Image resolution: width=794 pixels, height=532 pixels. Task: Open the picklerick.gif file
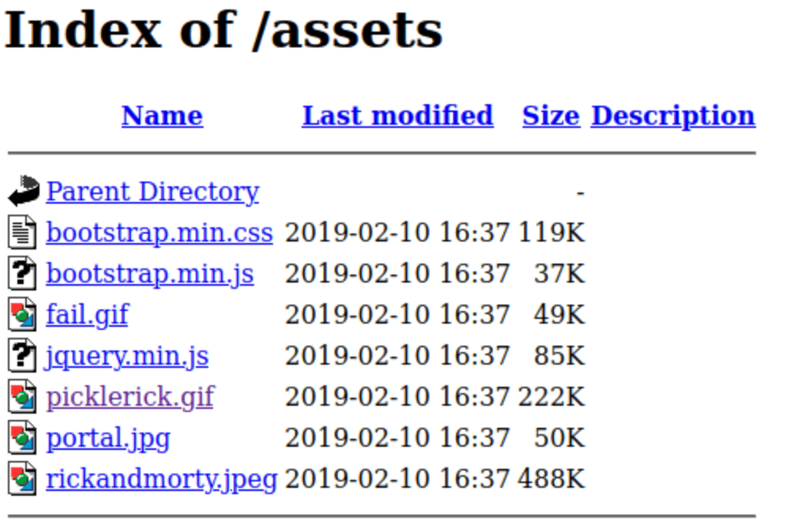129,395
